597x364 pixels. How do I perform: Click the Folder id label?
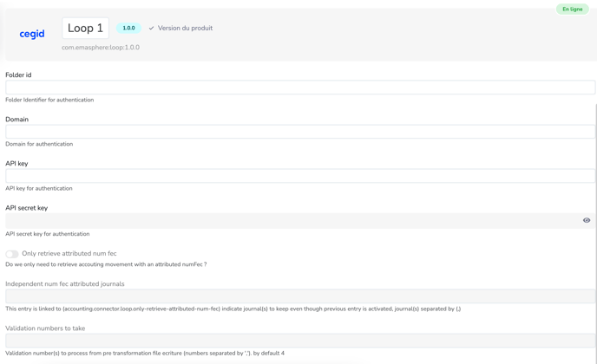point(18,75)
